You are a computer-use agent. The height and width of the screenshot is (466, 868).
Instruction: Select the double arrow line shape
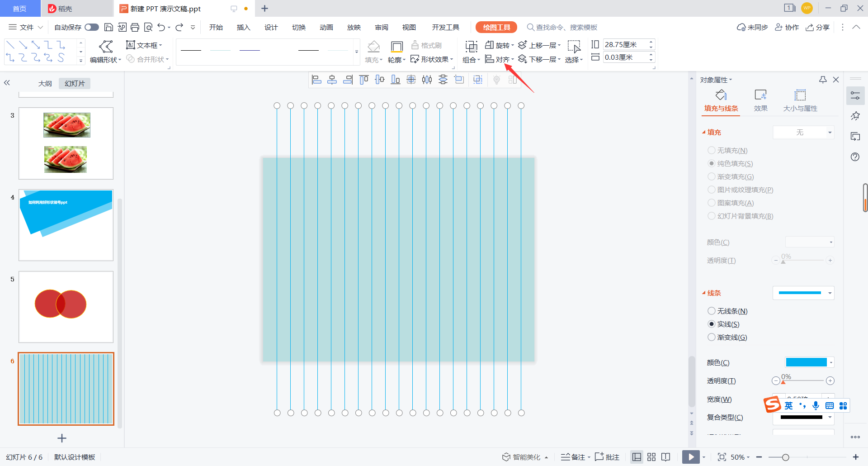pos(36,45)
